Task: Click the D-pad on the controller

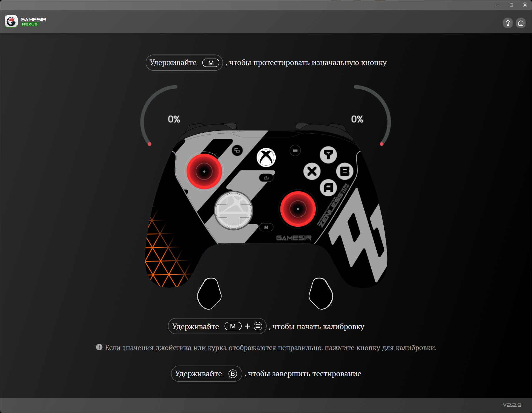Action: (x=233, y=210)
